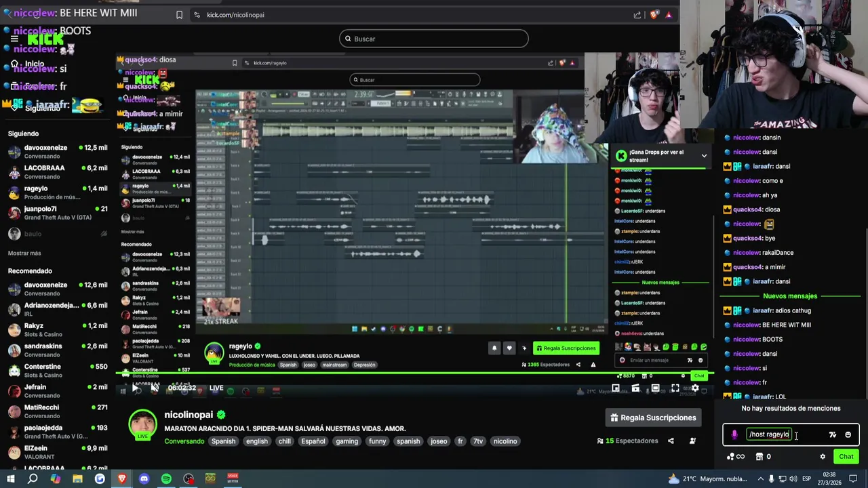Open sandraskins in Recomendado list
Image resolution: width=868 pixels, height=488 pixels.
(x=58, y=350)
